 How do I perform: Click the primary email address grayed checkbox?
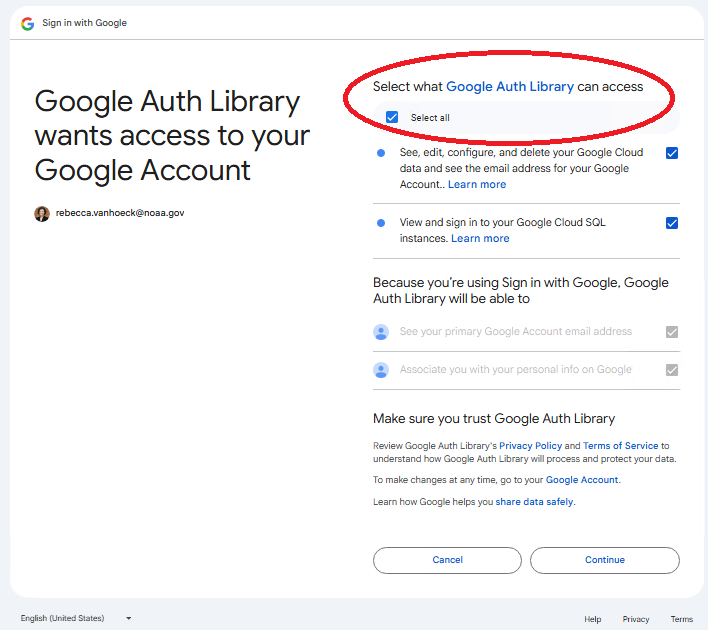[x=672, y=332]
